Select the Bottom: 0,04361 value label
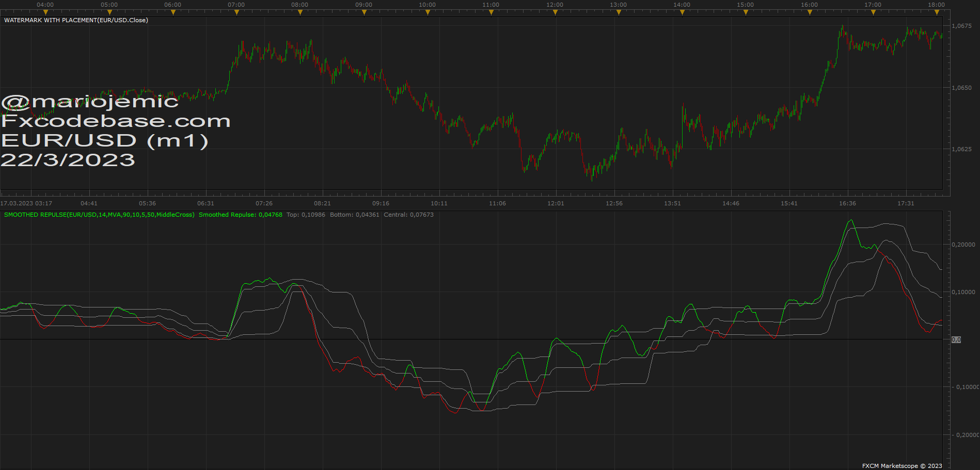The width and height of the screenshot is (980, 470). click(x=355, y=215)
